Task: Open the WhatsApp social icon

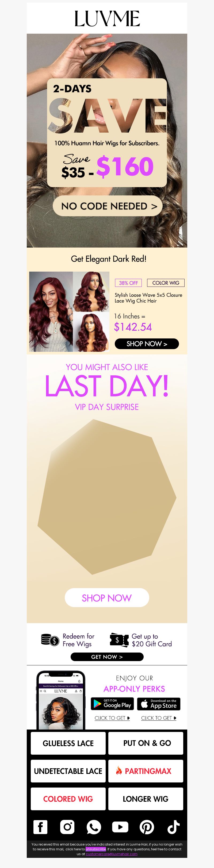Action: [x=94, y=827]
